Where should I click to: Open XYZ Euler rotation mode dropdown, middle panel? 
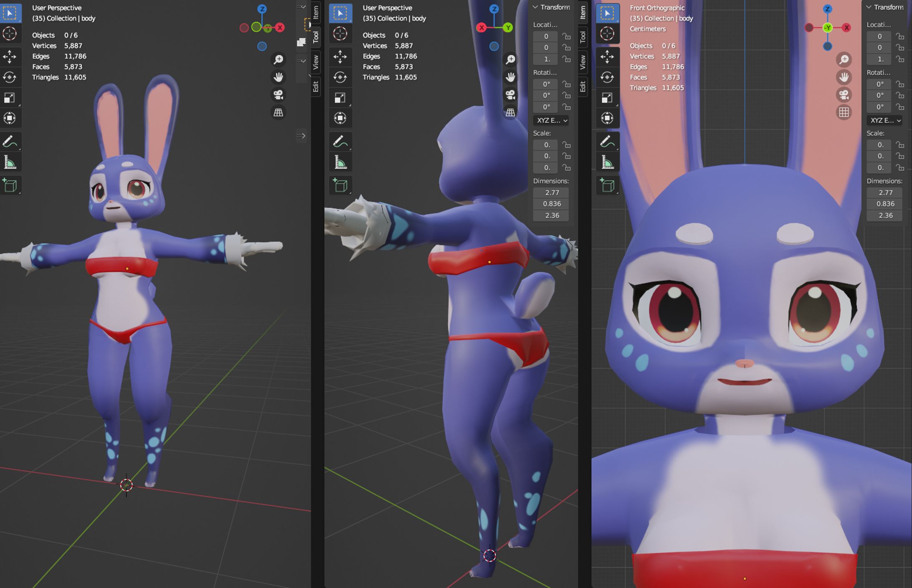click(551, 120)
